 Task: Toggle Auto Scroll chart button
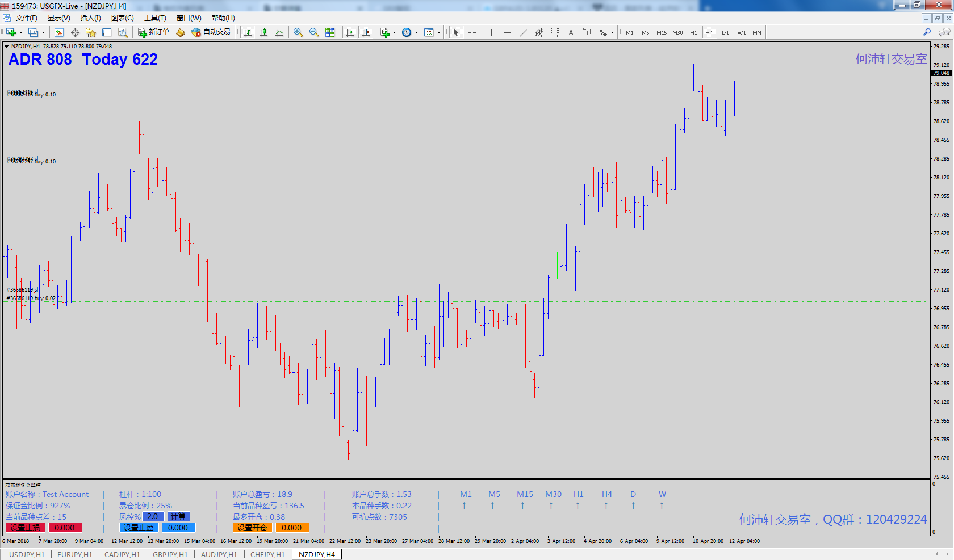[350, 32]
